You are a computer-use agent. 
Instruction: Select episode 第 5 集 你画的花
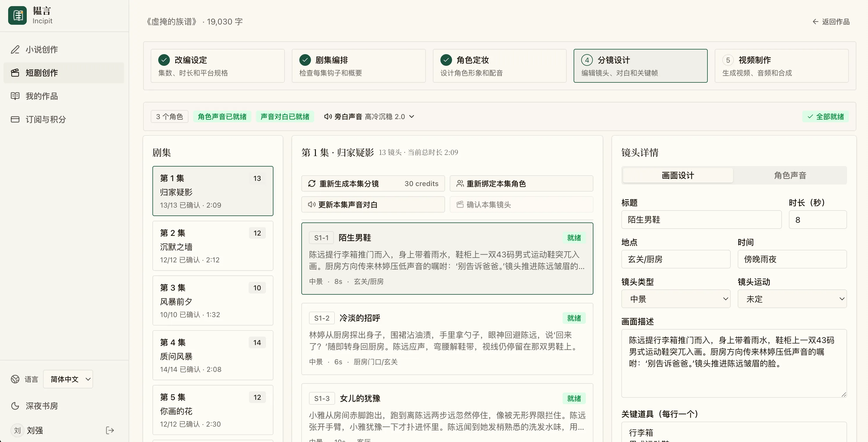click(x=213, y=410)
